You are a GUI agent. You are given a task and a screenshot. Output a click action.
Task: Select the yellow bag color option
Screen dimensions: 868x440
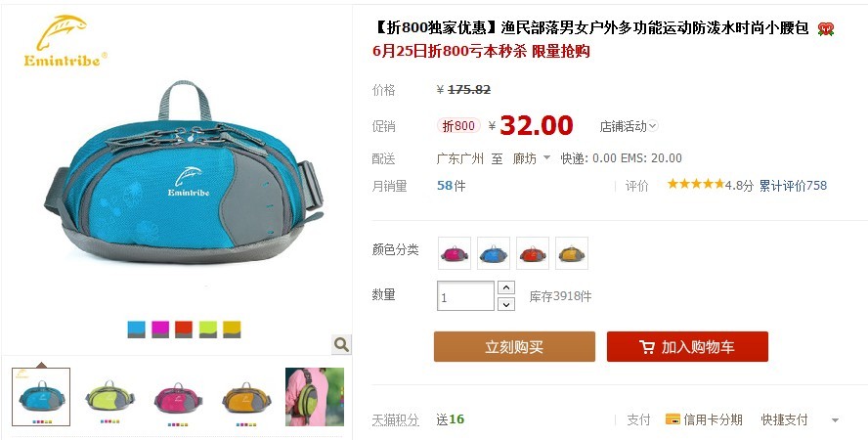pos(572,253)
